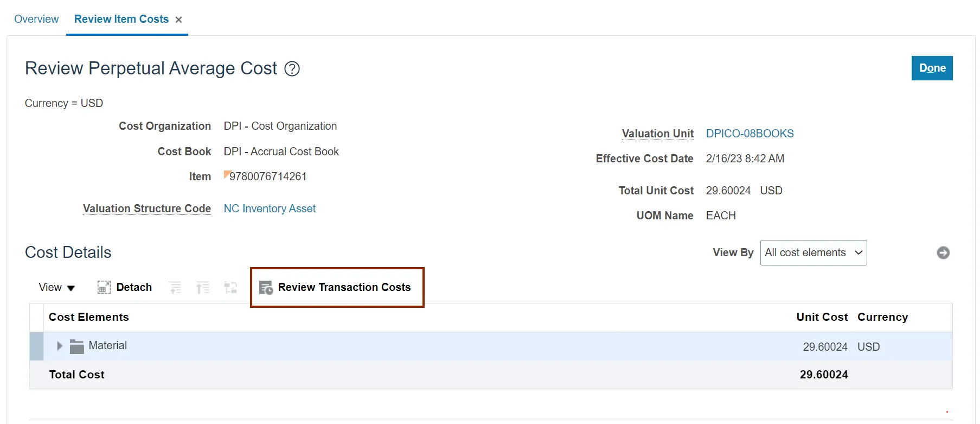Click the circular arrow icon beside View By

(x=943, y=253)
